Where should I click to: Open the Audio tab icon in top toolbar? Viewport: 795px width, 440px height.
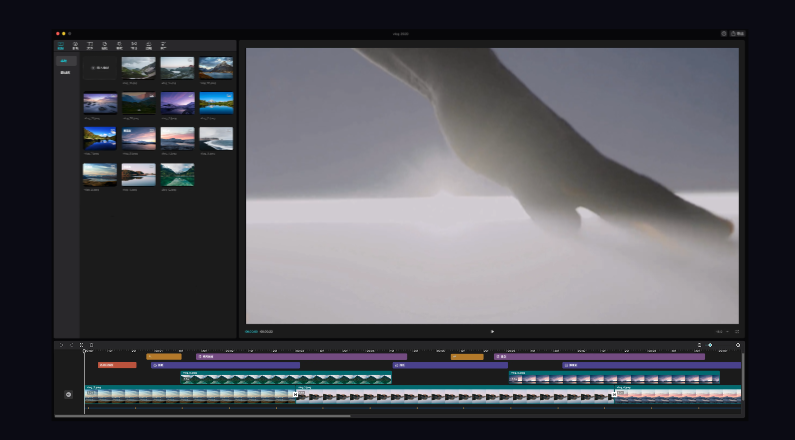tap(75, 45)
